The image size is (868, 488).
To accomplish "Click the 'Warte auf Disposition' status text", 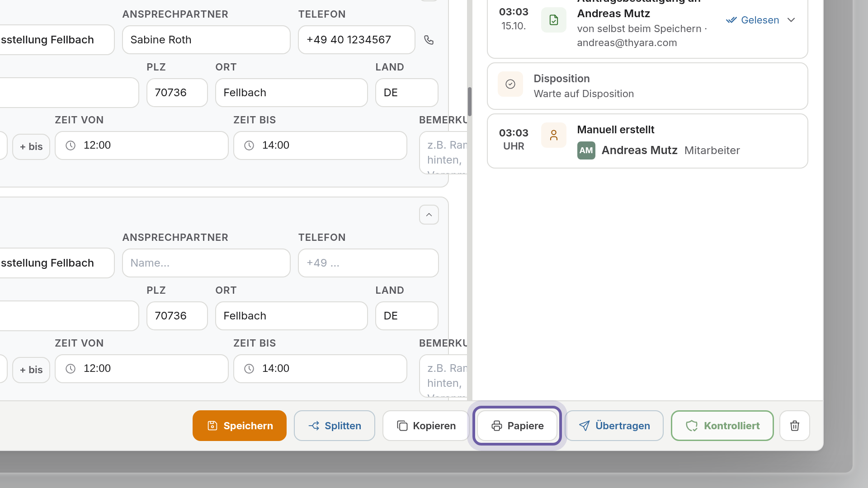I will 584,94.
